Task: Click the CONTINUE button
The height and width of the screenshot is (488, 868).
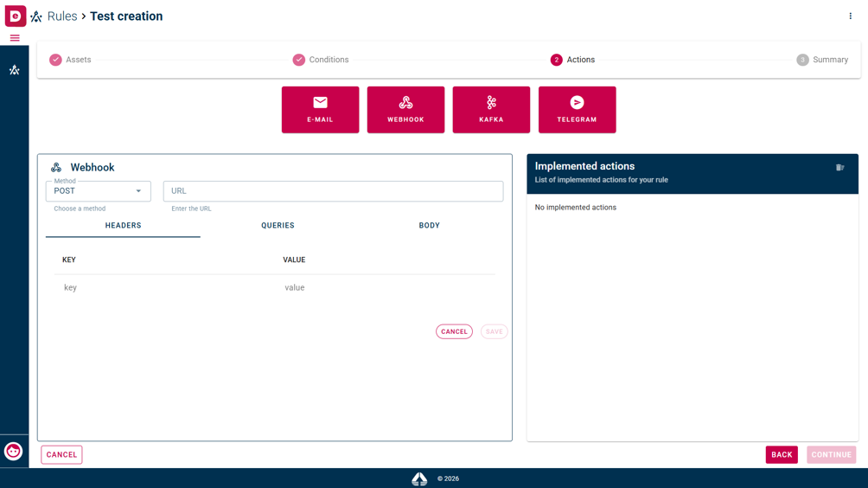Action: point(831,455)
